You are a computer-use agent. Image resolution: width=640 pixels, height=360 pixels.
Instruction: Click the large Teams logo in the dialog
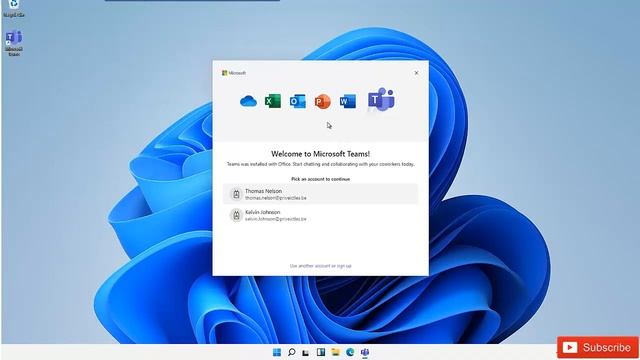tap(381, 99)
